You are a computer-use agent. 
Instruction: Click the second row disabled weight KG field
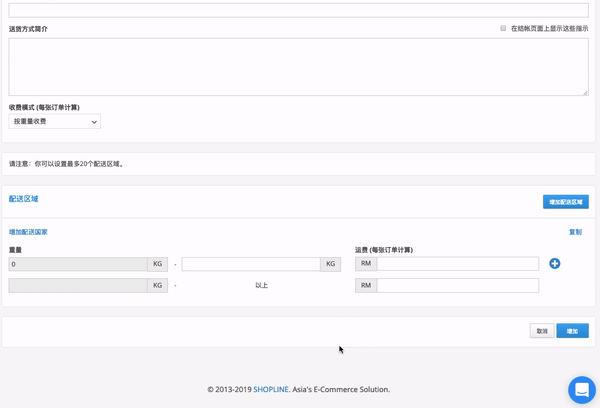click(78, 286)
